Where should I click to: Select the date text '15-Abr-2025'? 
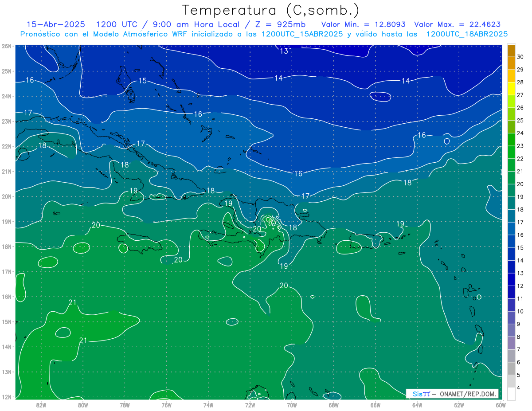point(56,24)
